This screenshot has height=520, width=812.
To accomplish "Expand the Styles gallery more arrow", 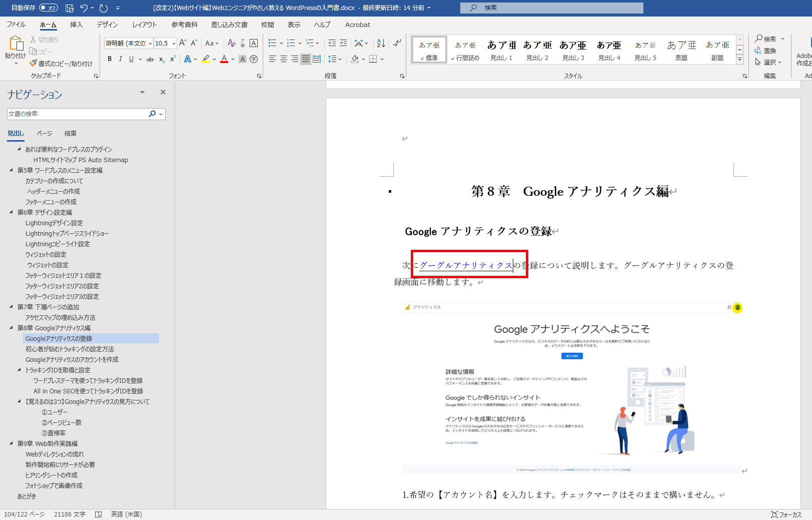I will [739, 60].
